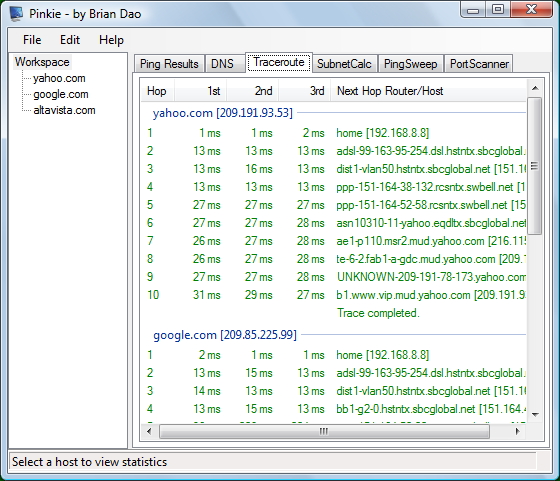Viewport: 560px width, 481px height.
Task: Open the PortScanner tab
Action: (x=479, y=64)
